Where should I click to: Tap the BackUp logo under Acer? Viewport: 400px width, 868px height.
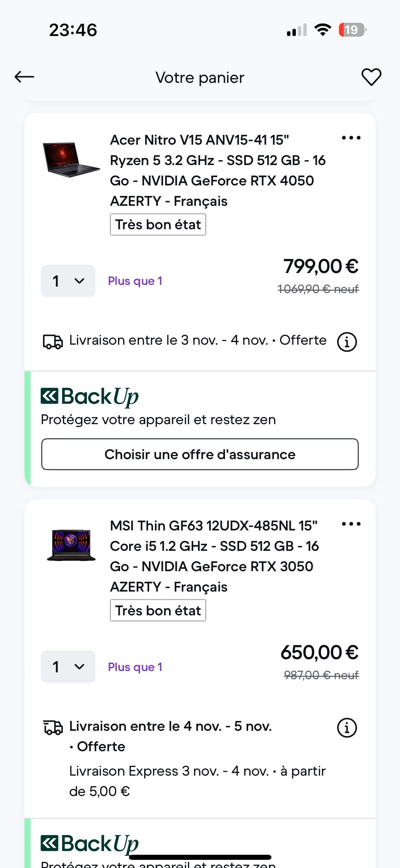[90, 397]
